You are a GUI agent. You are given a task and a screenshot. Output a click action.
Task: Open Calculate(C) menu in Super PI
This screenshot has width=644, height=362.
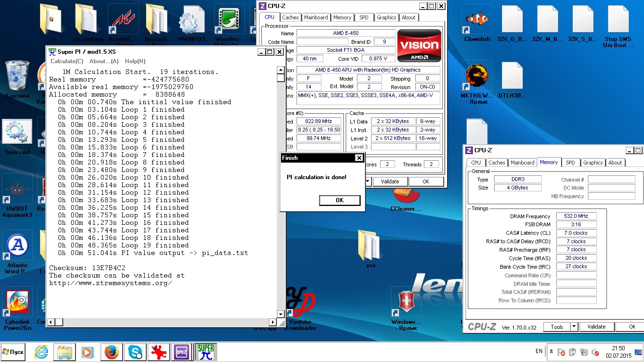click(x=67, y=61)
